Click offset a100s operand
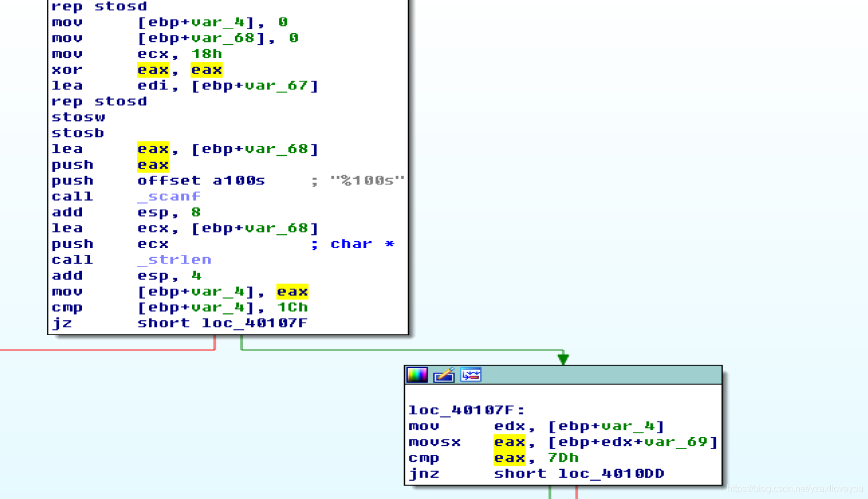This screenshot has width=868, height=499. click(x=201, y=180)
